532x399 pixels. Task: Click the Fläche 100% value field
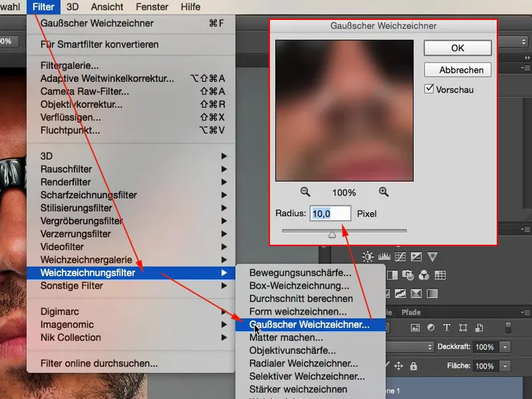click(x=485, y=366)
